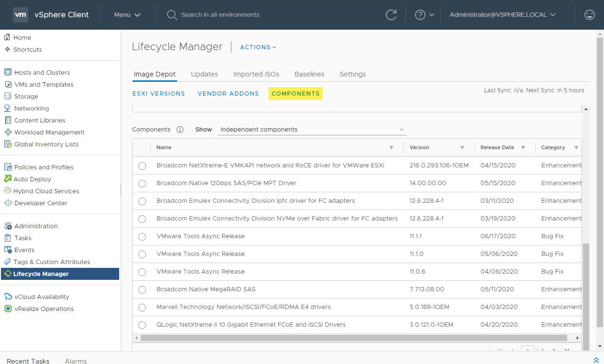Open the Show Independent components dropdown
This screenshot has height=364, width=604.
312,130
